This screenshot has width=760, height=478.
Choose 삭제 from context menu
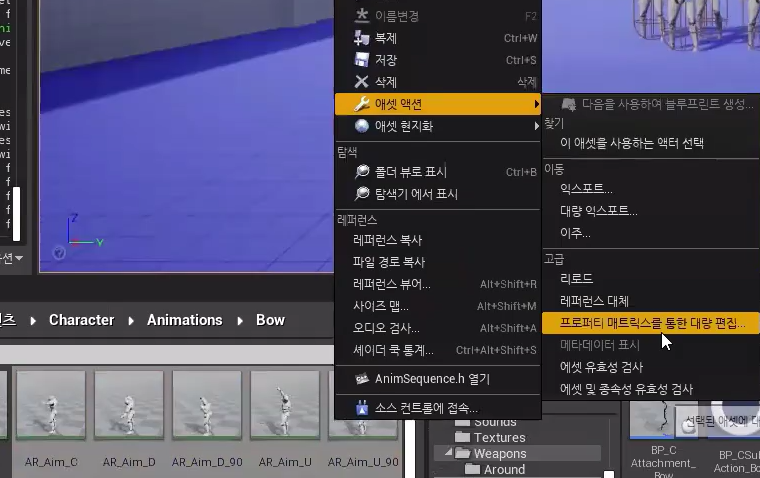438,81
